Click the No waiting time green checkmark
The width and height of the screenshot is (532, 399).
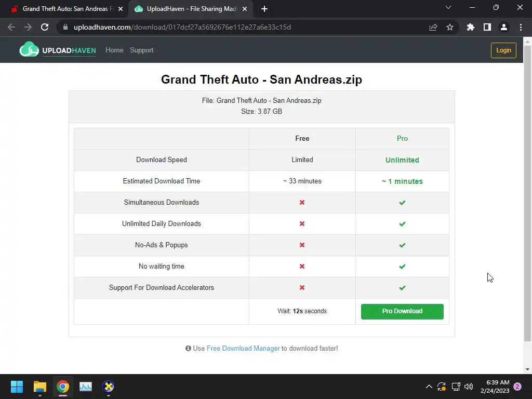tap(402, 267)
